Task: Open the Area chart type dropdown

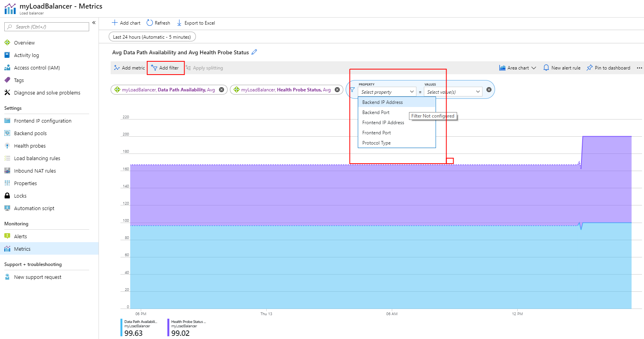Action: (518, 68)
